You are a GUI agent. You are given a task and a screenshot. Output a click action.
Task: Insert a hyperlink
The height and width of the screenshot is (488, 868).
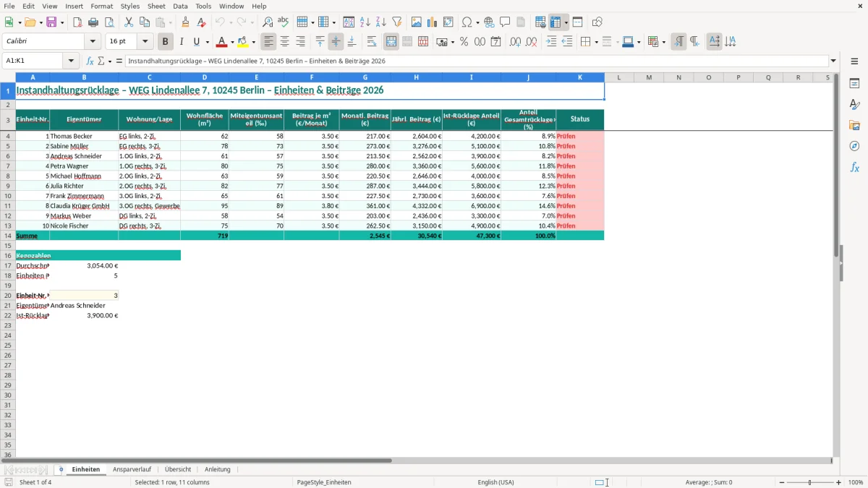click(489, 22)
